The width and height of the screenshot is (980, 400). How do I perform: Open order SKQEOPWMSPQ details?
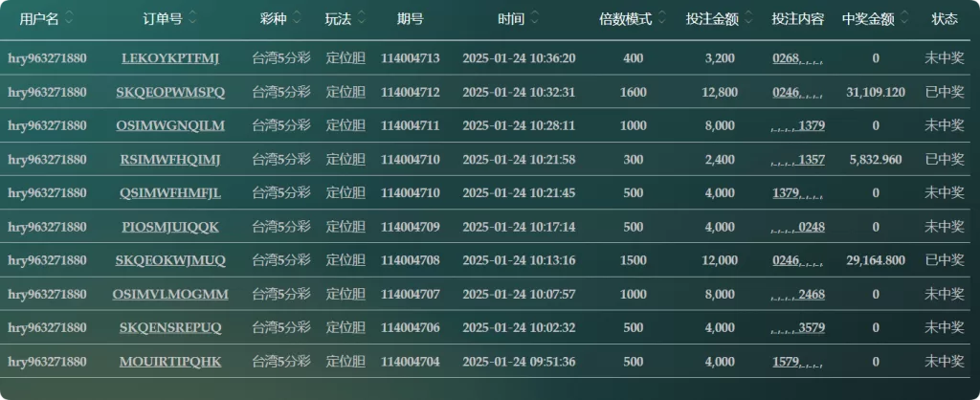coord(170,93)
